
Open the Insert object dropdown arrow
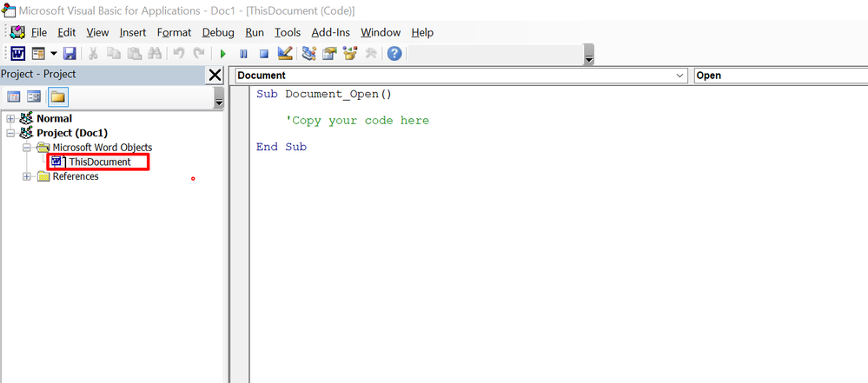pos(54,54)
